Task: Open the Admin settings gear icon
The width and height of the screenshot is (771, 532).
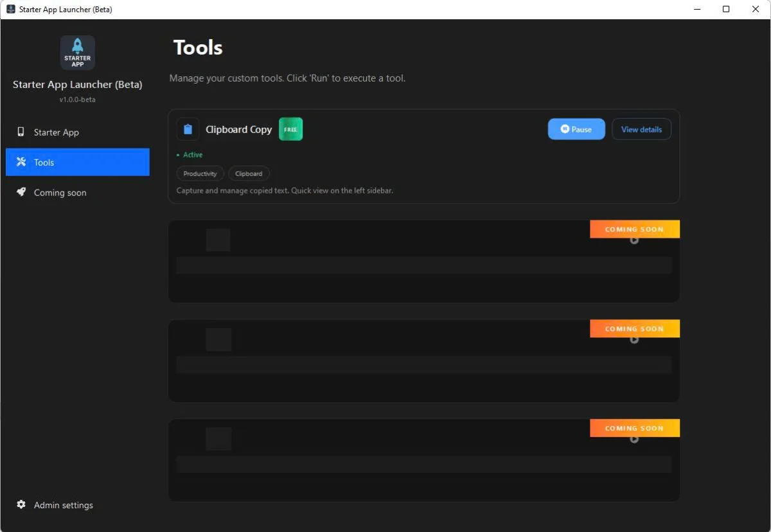Action: pos(21,505)
